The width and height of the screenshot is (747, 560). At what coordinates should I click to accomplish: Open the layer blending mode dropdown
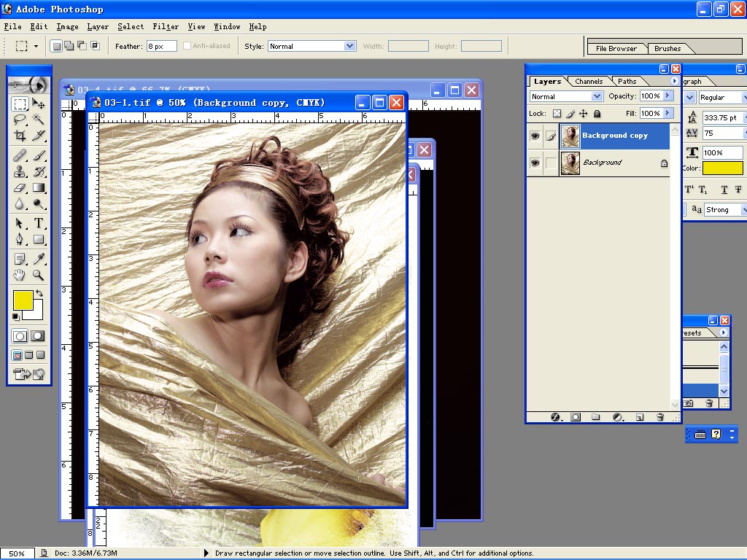597,96
